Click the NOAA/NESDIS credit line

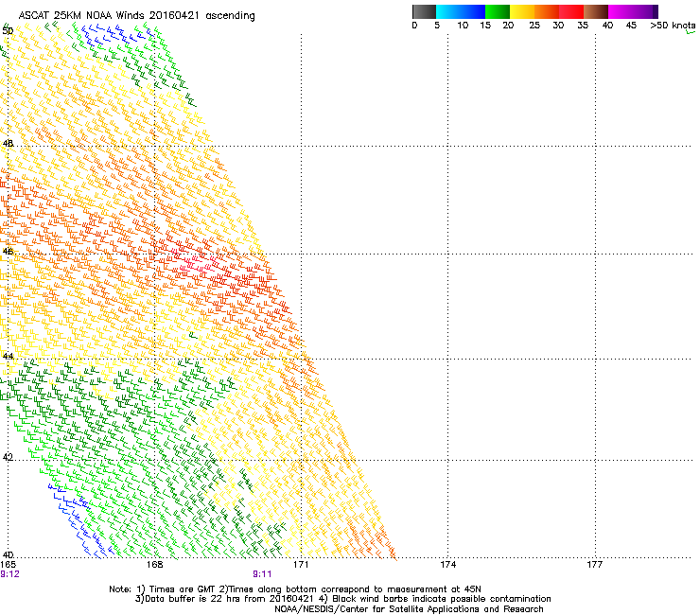pyautogui.click(x=409, y=609)
